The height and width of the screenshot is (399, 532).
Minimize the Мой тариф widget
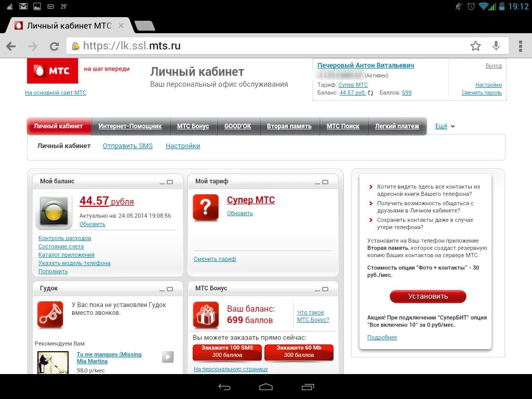click(x=317, y=182)
